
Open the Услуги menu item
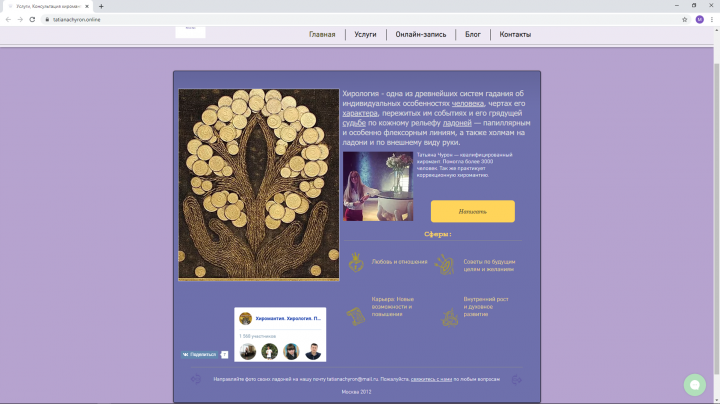(x=365, y=34)
